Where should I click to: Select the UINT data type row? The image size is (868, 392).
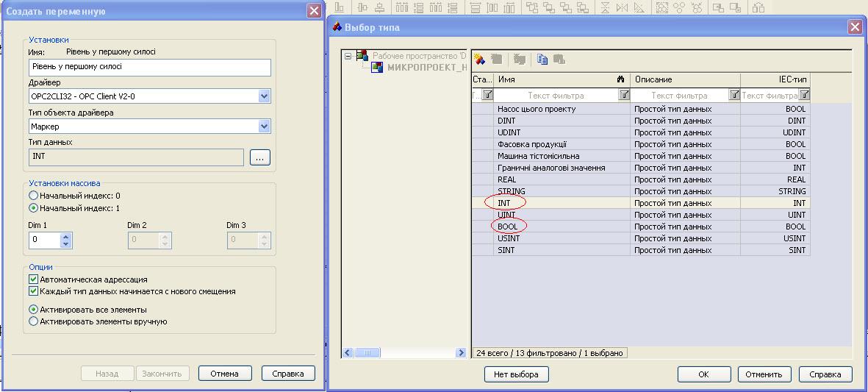click(641, 215)
